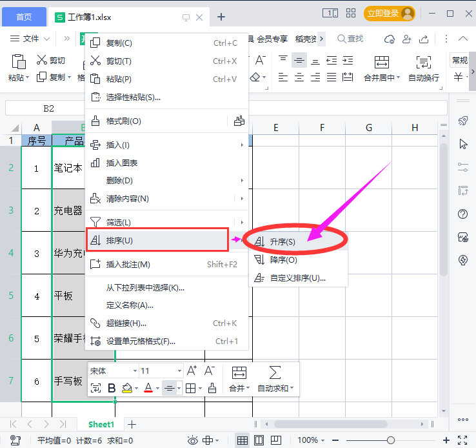Click the Paste clipboard icon in ribbon
This screenshot has width=476, height=448.
click(x=19, y=62)
